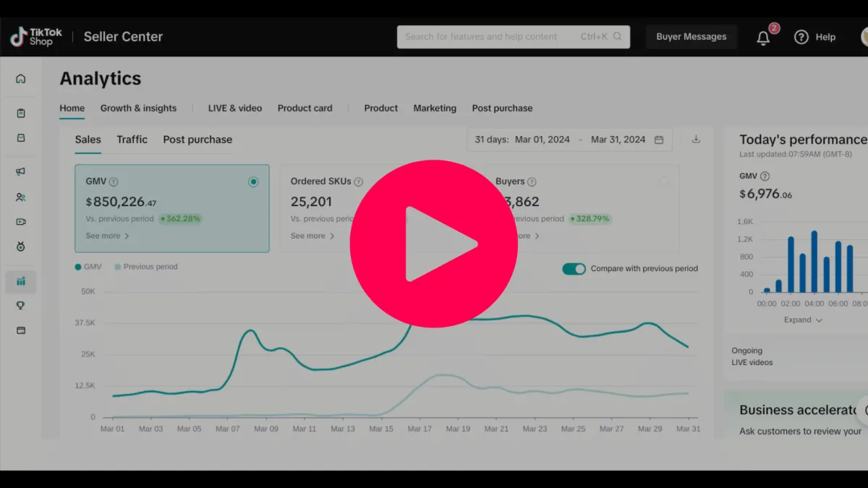Screen dimensions: 868x488
Task: Click the Analytics page heading
Action: pos(101,79)
